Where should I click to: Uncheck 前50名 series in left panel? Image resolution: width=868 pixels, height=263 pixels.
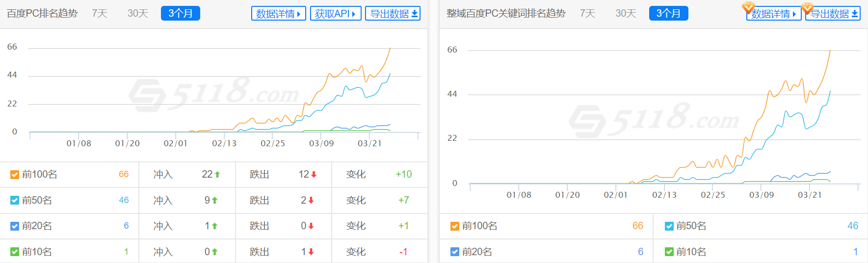(15, 201)
